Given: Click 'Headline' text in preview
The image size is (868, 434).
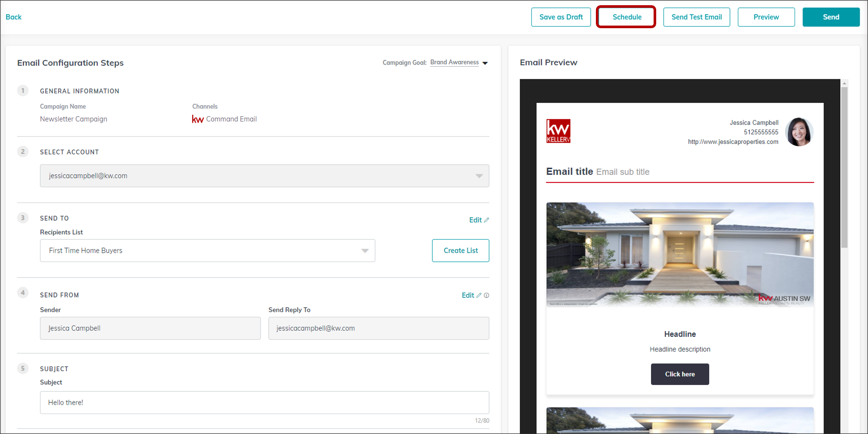Looking at the screenshot, I should pos(680,334).
